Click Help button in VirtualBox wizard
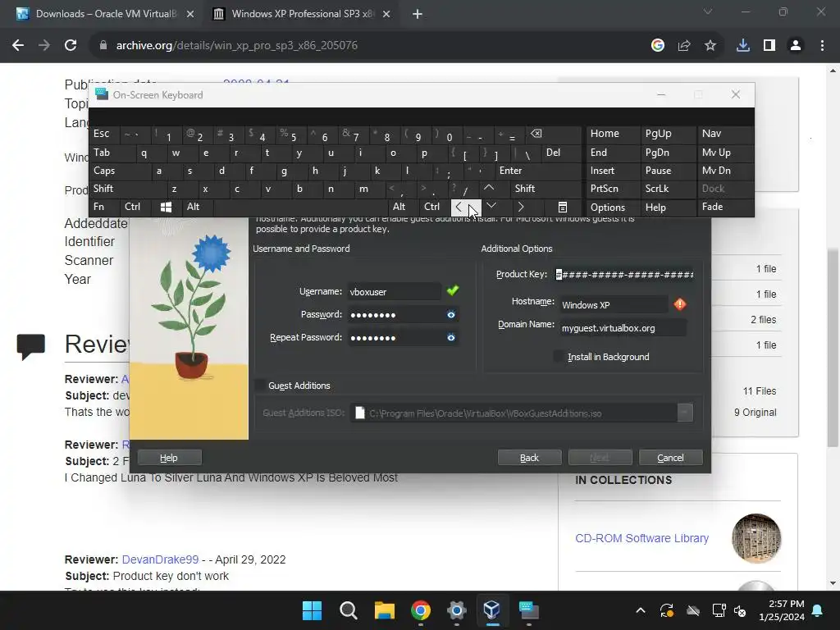The height and width of the screenshot is (630, 840). click(169, 458)
